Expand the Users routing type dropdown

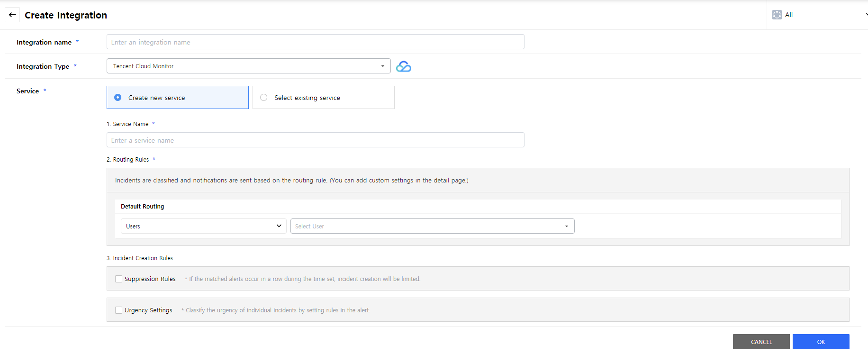203,226
